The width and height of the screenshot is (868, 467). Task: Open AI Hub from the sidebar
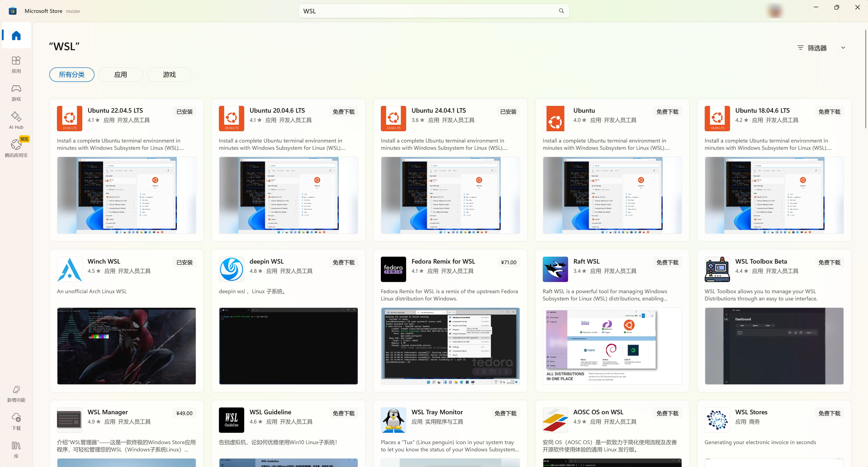pyautogui.click(x=16, y=120)
